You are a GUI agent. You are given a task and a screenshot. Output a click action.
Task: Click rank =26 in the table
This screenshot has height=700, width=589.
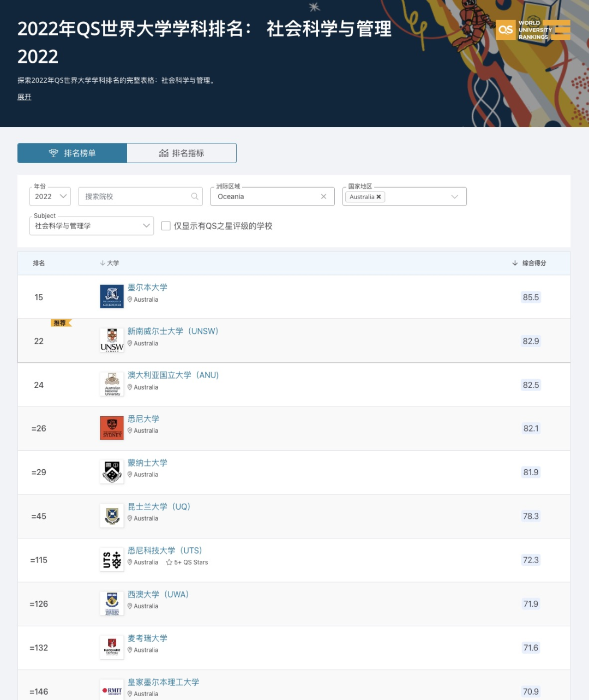[39, 428]
